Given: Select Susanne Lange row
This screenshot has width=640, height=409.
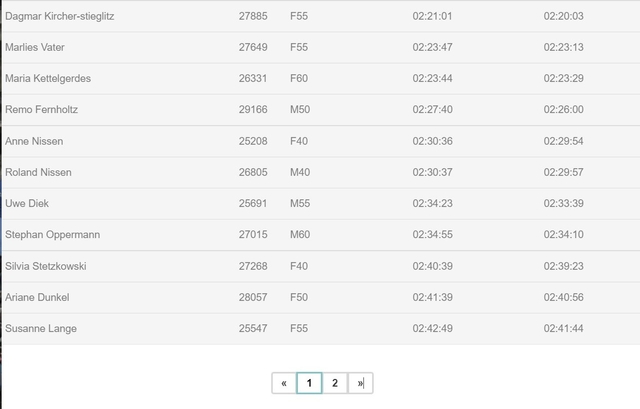Looking at the screenshot, I should click(322, 329).
